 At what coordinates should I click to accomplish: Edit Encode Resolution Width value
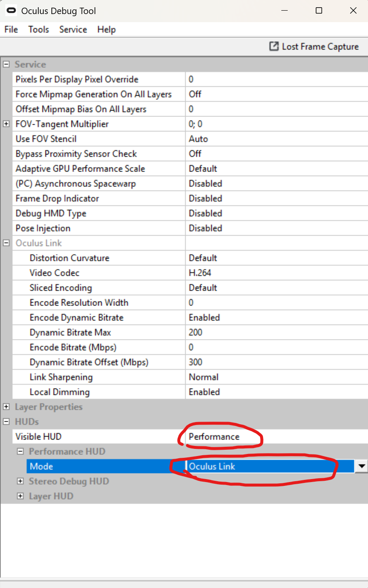click(277, 303)
